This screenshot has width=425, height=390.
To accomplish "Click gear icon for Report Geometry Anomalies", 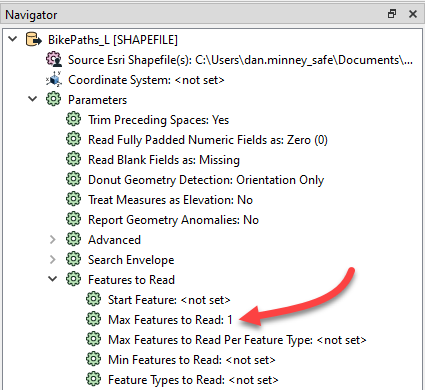I will pos(73,219).
